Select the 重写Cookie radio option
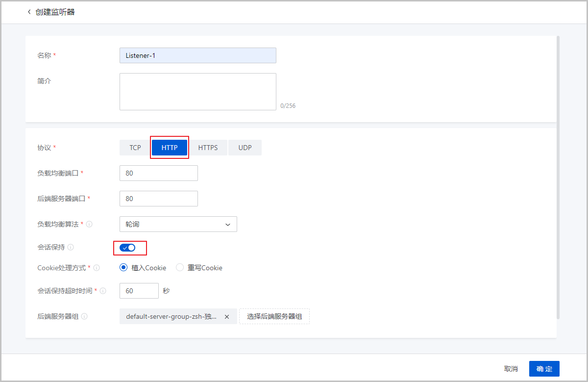The height and width of the screenshot is (382, 588). (180, 268)
